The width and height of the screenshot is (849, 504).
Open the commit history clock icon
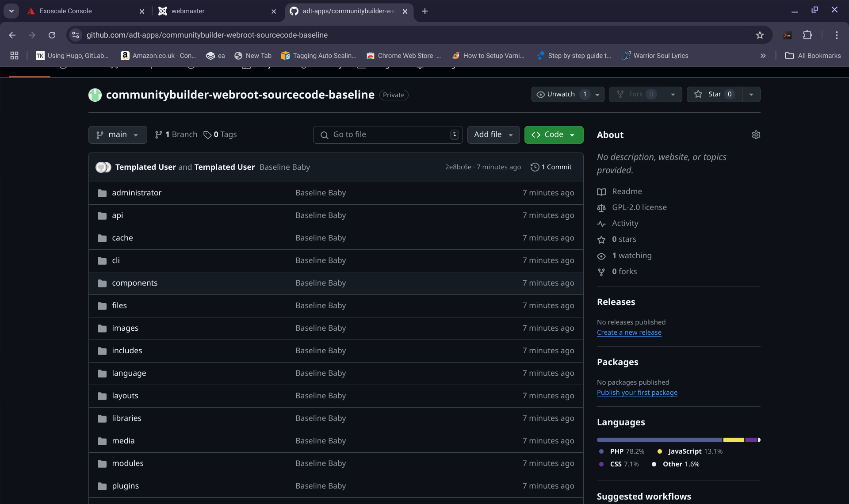tap(535, 167)
